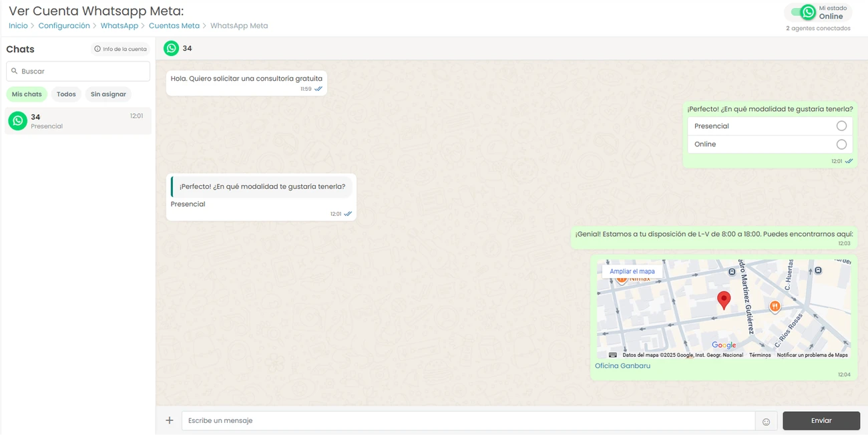Open Info de la cuenta
Screen dimensions: 868x435
[x=120, y=49]
